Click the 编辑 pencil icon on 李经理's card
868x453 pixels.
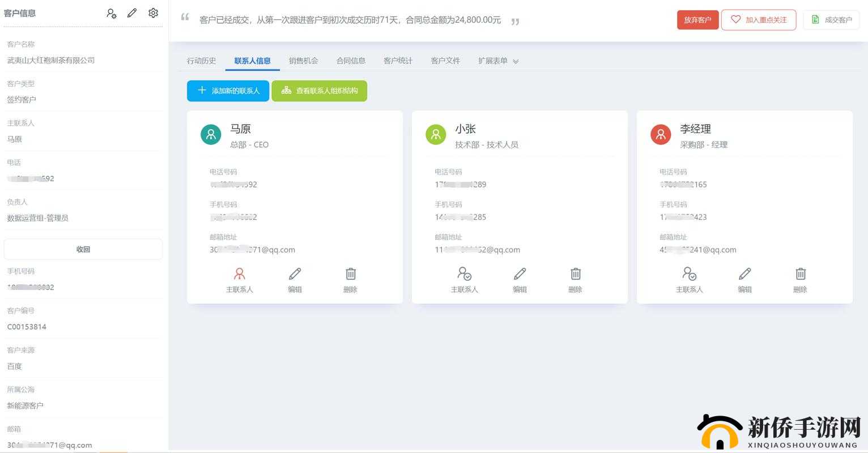click(x=744, y=274)
